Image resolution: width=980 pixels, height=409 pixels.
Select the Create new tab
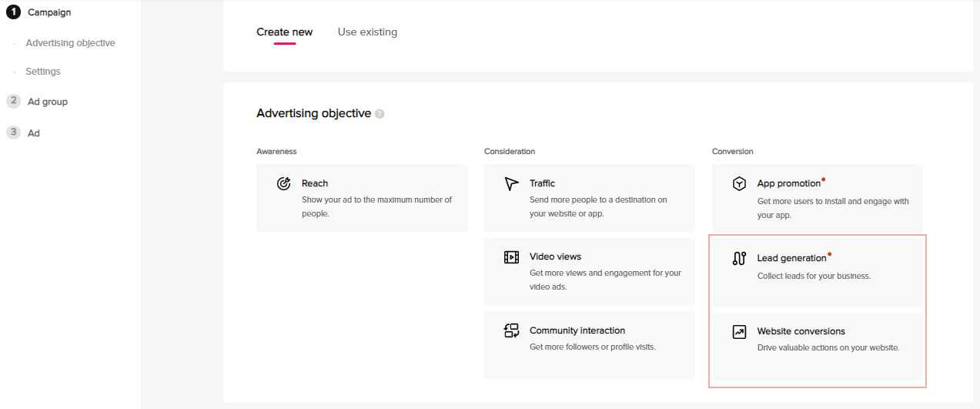pyautogui.click(x=285, y=32)
